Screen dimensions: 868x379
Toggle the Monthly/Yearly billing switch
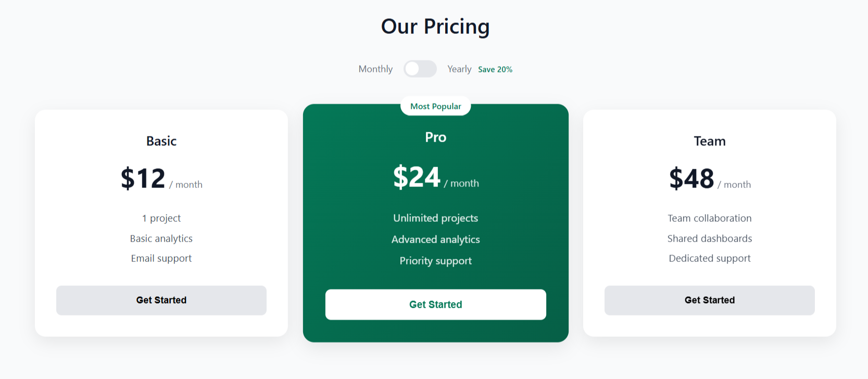[x=420, y=69]
